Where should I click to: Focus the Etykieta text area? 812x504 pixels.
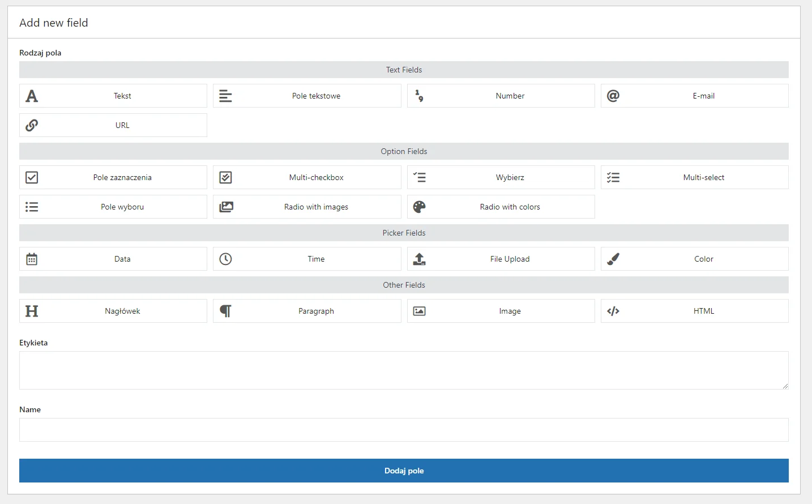click(x=404, y=370)
